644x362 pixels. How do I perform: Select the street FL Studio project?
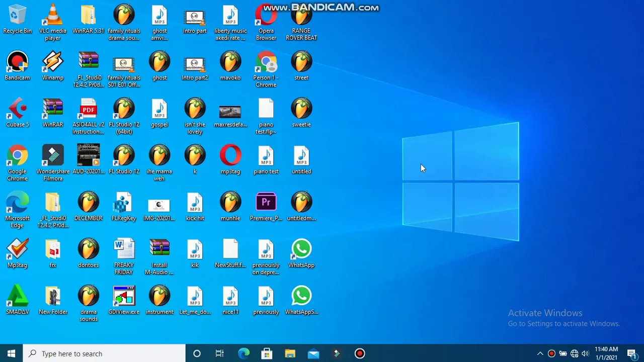[x=301, y=66]
